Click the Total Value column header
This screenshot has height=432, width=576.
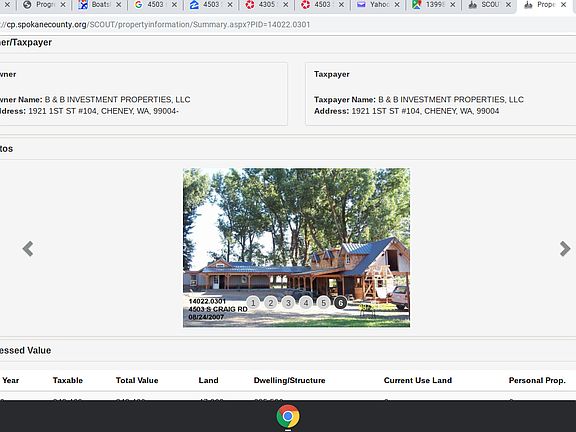click(x=137, y=380)
